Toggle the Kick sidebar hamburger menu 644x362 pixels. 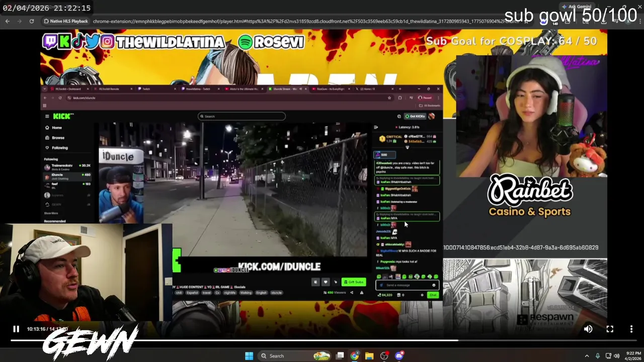coord(47,116)
